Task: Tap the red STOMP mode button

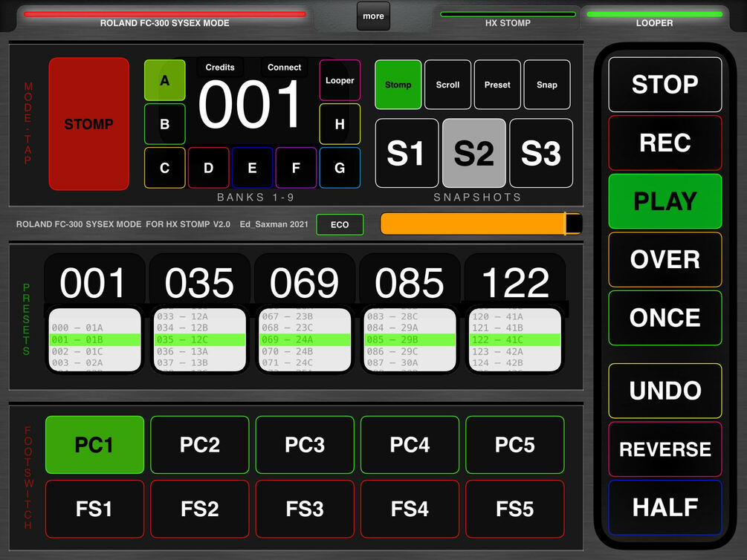Action: tap(88, 124)
